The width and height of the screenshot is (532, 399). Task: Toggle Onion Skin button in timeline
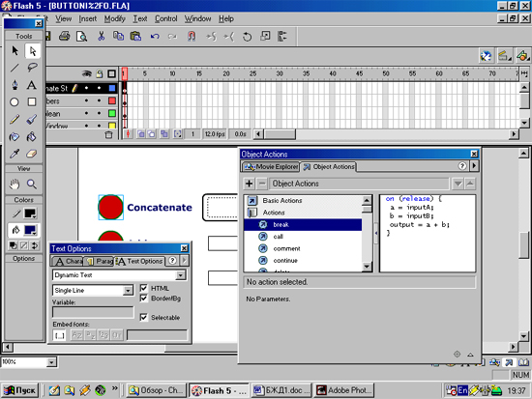click(x=141, y=134)
